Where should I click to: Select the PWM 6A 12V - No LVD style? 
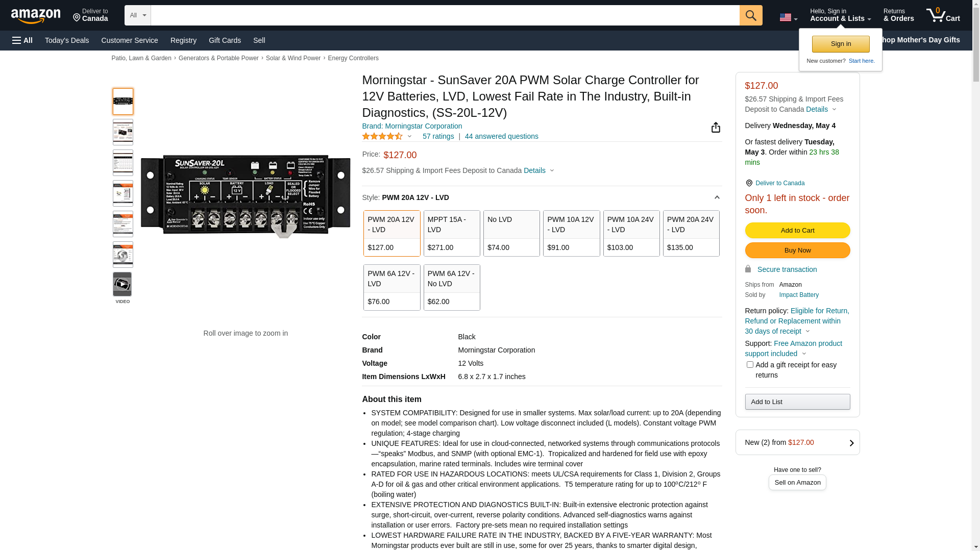coord(452,287)
